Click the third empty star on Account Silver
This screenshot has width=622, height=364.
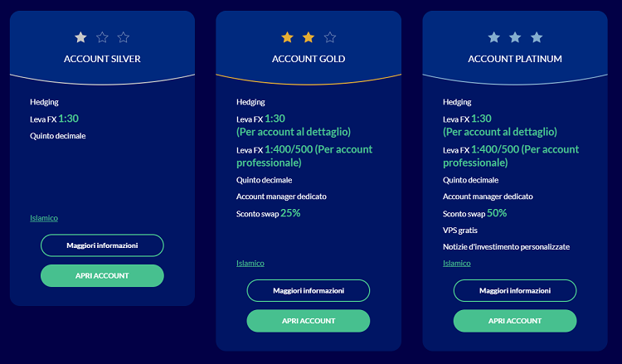tap(124, 37)
